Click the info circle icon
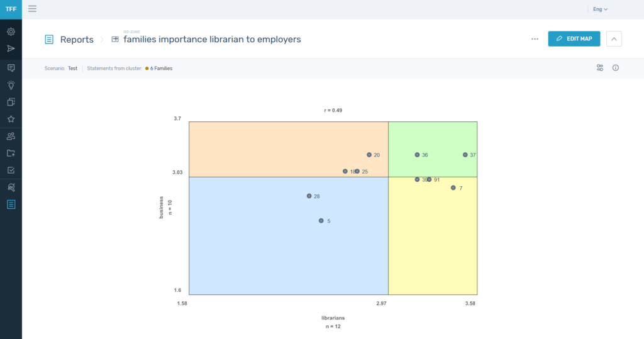Screen dimensions: 644x339 [616, 68]
